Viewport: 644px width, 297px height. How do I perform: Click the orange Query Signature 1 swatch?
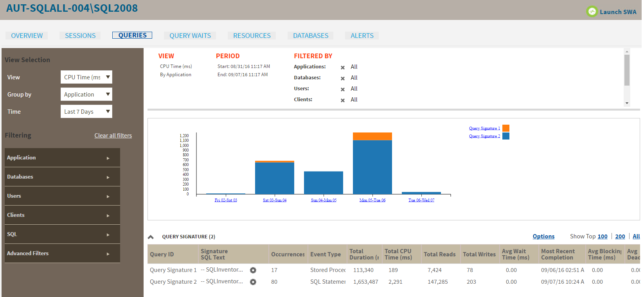(506, 128)
